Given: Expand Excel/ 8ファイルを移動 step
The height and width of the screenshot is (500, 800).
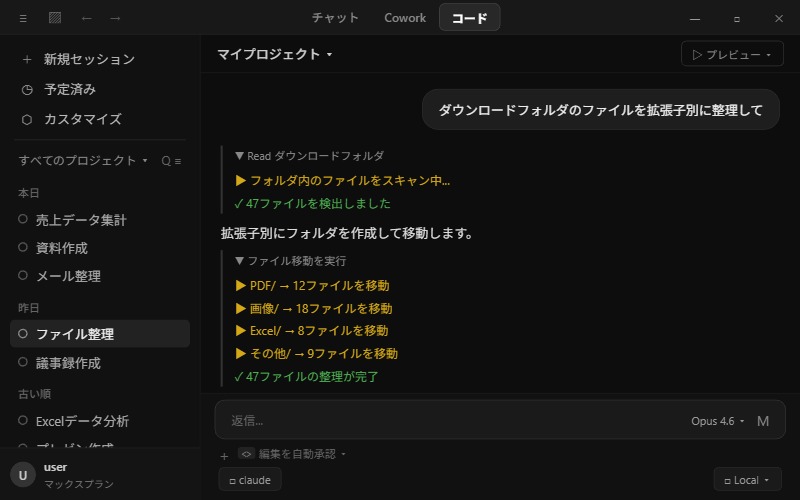Looking at the screenshot, I should click(x=312, y=331).
